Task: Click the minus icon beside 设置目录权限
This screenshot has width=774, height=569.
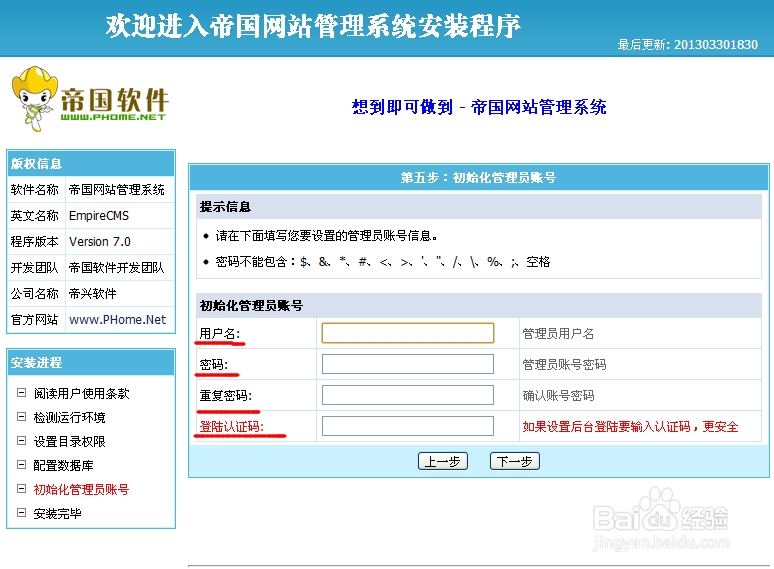Action: click(x=21, y=441)
